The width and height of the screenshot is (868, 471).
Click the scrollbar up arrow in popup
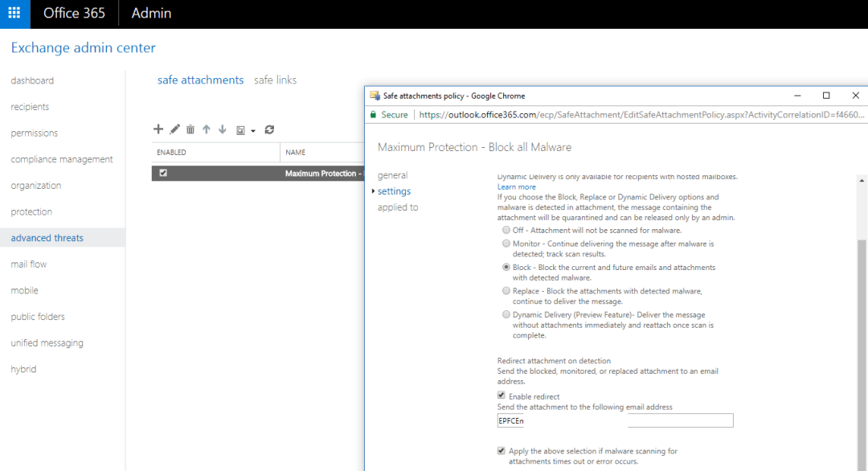click(862, 180)
